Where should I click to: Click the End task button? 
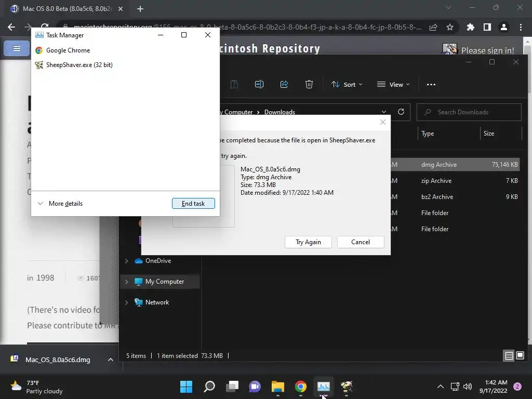pyautogui.click(x=193, y=204)
